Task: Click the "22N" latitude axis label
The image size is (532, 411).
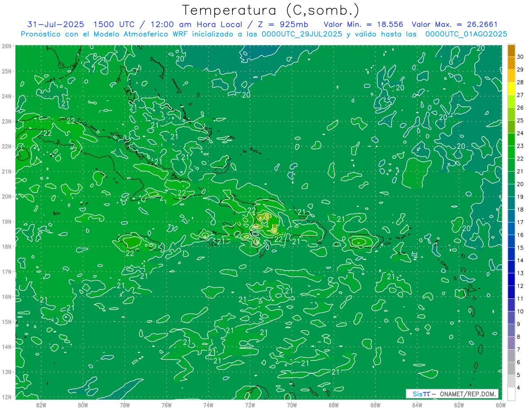Action: (7, 146)
